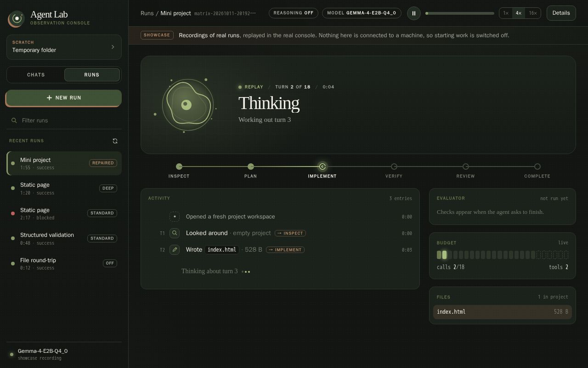Click the New Run button
This screenshot has width=588, height=368.
point(64,98)
